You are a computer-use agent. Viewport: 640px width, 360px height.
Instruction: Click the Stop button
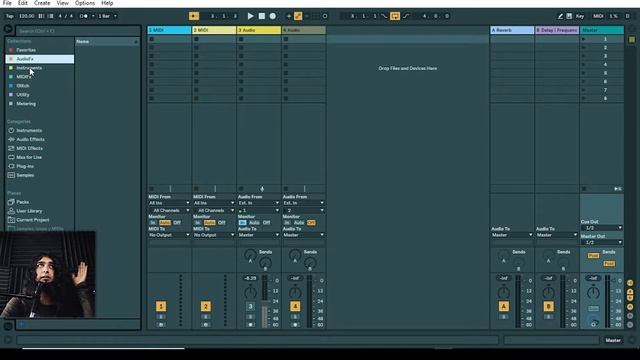pyautogui.click(x=262, y=16)
